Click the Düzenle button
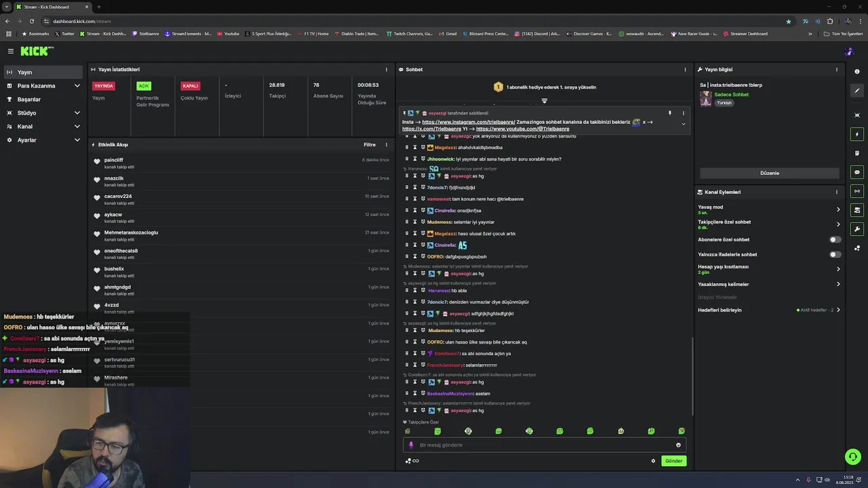This screenshot has width=868, height=488. click(770, 173)
